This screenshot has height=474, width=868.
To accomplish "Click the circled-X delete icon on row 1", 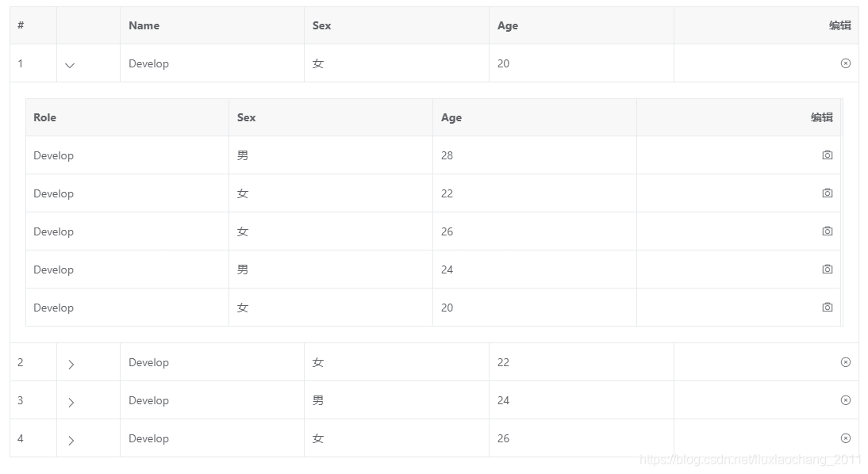I will click(846, 63).
